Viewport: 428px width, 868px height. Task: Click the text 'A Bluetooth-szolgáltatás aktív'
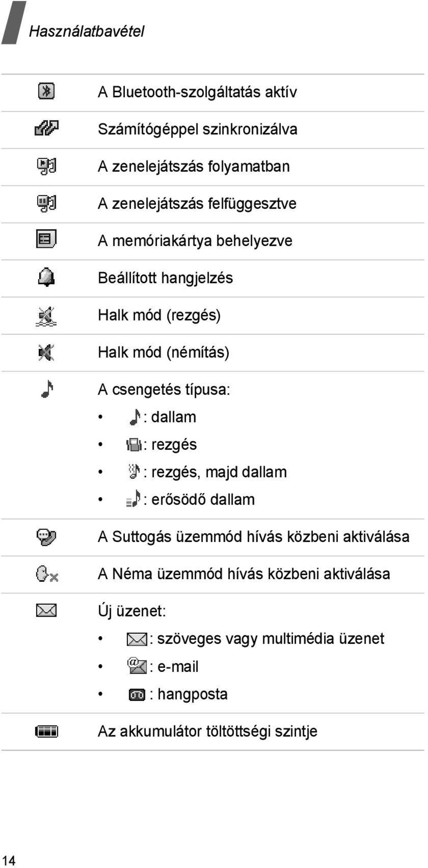(x=197, y=92)
